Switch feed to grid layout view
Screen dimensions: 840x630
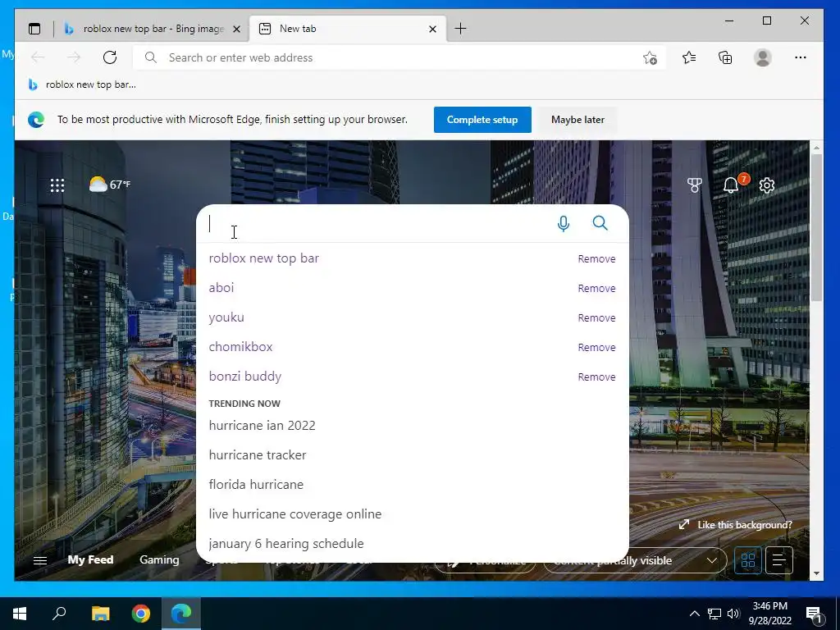748,560
